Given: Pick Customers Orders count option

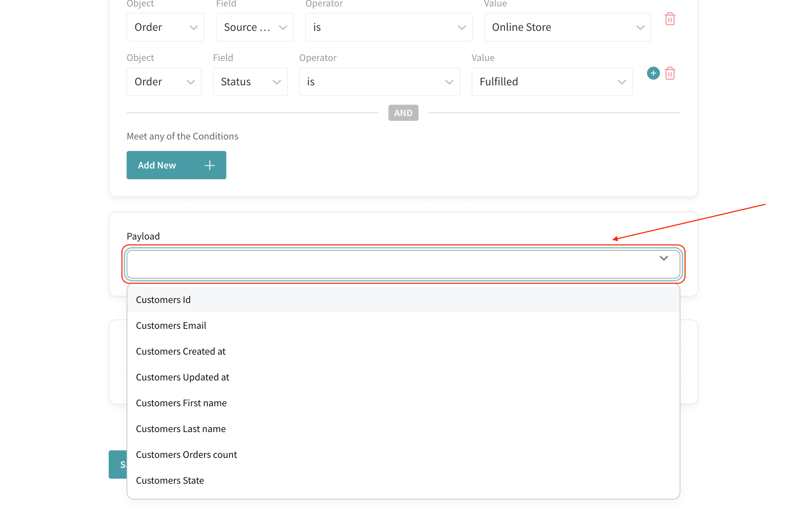Looking at the screenshot, I should pyautogui.click(x=187, y=455).
